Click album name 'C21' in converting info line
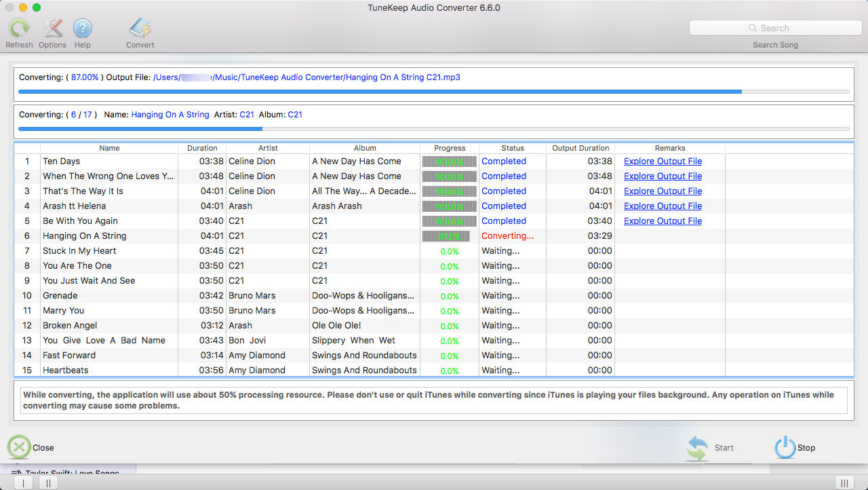The width and height of the screenshot is (868, 490). pos(295,115)
